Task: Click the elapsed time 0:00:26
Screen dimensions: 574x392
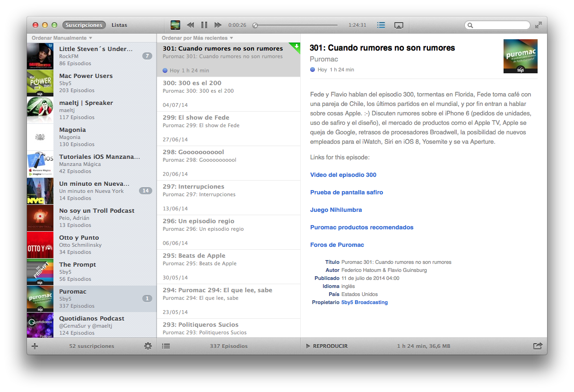Action: (x=237, y=26)
